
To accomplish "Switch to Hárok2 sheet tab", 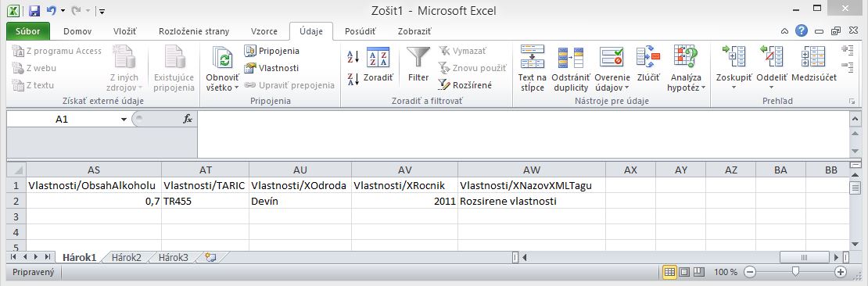I will point(126,257).
